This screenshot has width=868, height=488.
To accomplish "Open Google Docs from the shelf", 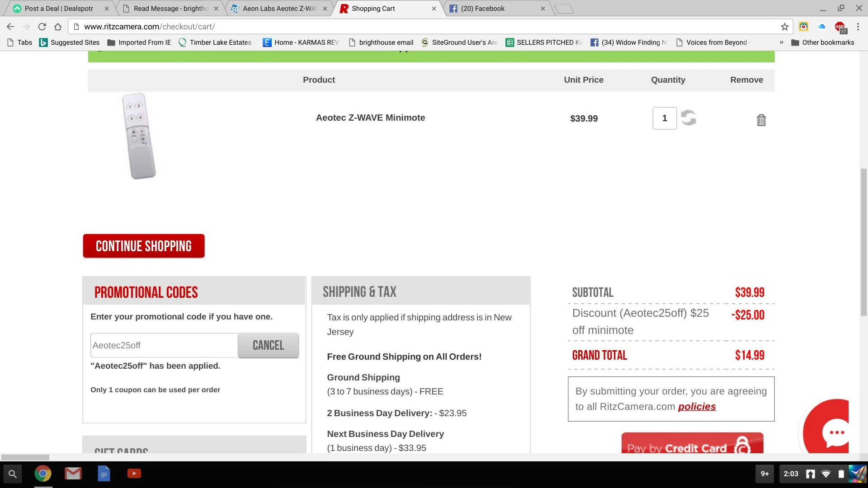I will [x=104, y=474].
